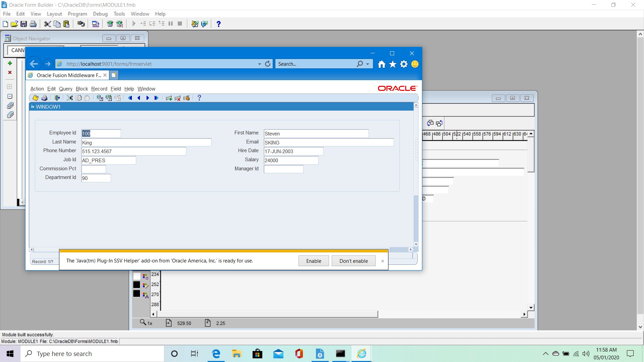Click the Execute Query icon in the runtime toolbar
The width and height of the screenshot is (644, 362).
point(109,98)
